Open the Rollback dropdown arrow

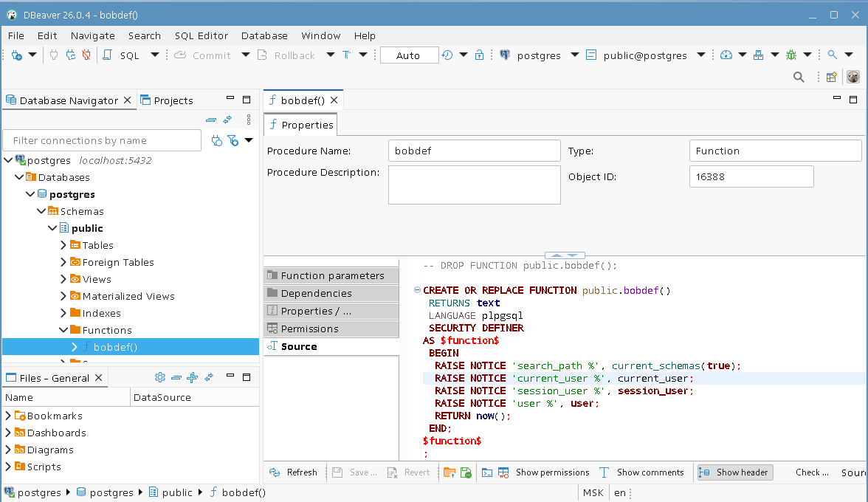[x=331, y=55]
